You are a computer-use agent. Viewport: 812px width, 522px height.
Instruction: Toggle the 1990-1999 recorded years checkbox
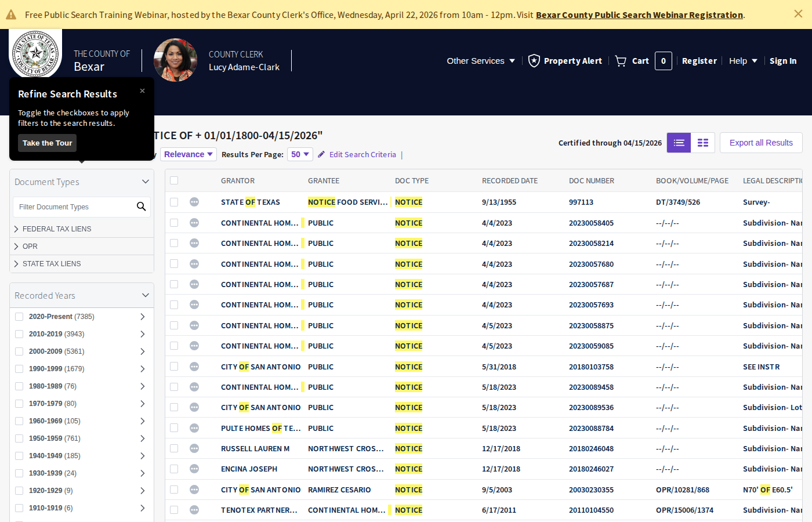click(19, 369)
